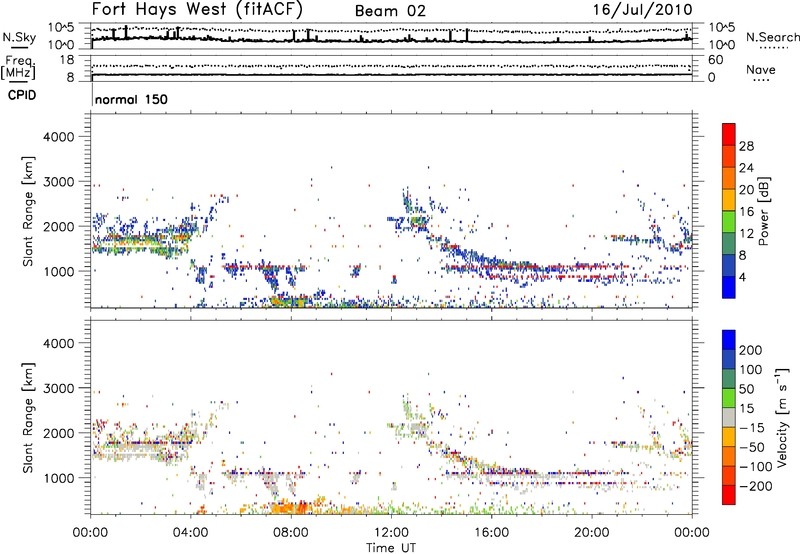
Task: Click the '-15' value on Velocity colorbar
Action: coord(752,428)
